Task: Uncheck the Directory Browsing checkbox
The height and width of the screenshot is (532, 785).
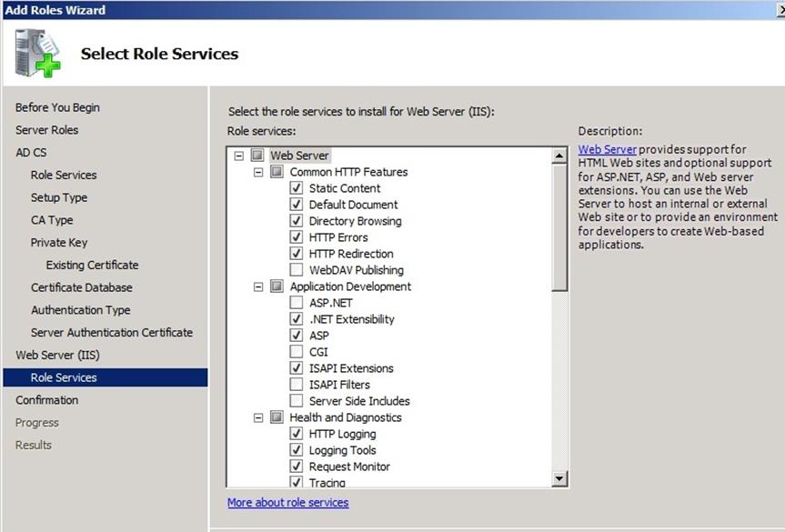Action: coord(297,221)
